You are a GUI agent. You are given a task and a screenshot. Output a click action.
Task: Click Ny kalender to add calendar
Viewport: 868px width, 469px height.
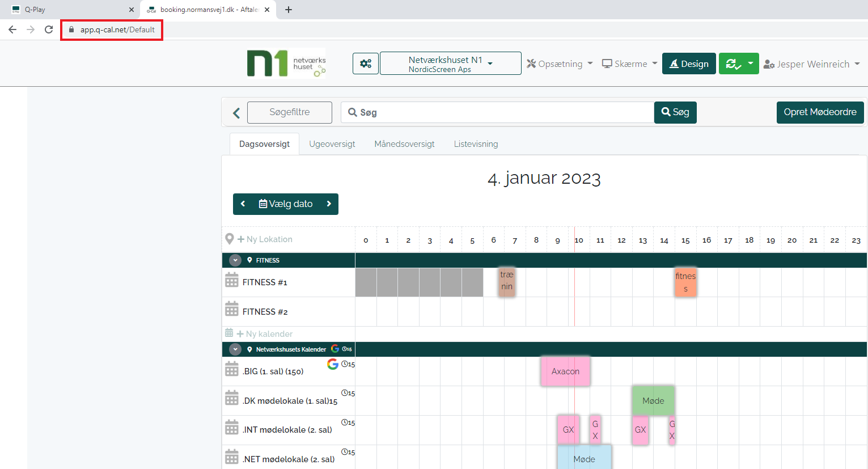[265, 333]
